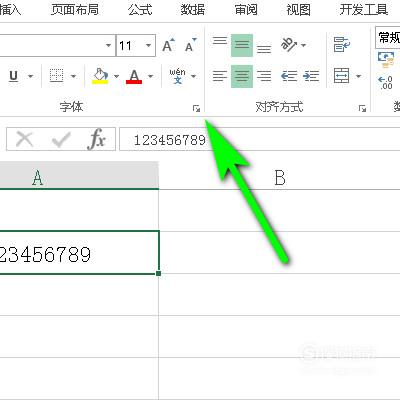
Task: Click formula bar containing 123456789
Action: tap(260, 139)
